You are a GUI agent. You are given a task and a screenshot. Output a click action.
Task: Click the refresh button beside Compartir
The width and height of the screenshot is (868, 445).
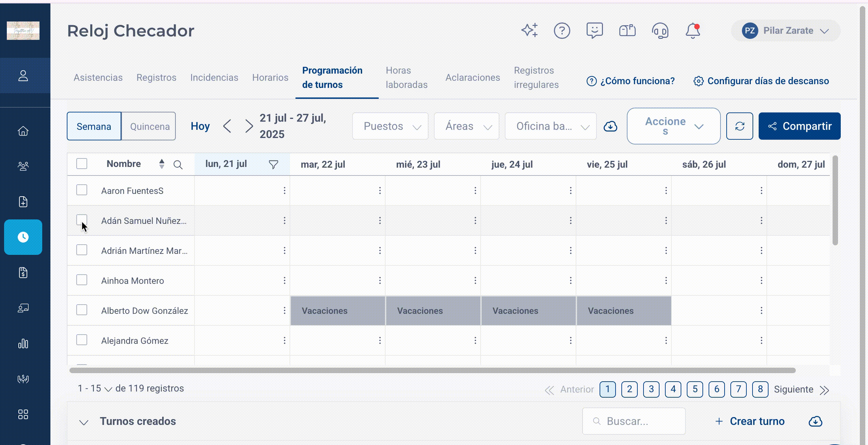(740, 126)
